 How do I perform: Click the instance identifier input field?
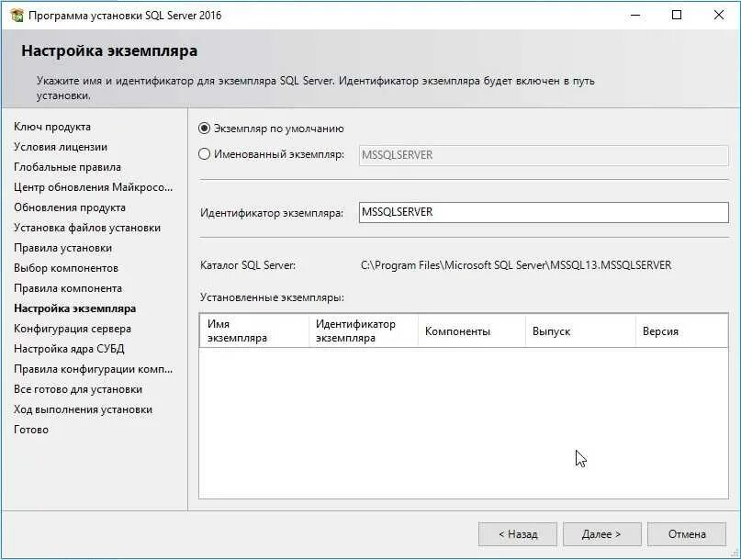[x=544, y=212]
